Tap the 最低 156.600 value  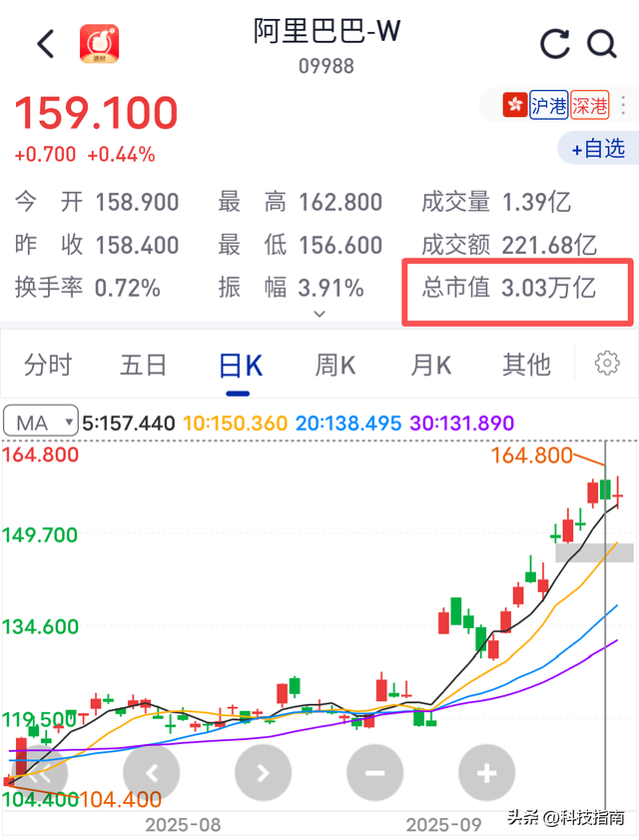point(340,246)
